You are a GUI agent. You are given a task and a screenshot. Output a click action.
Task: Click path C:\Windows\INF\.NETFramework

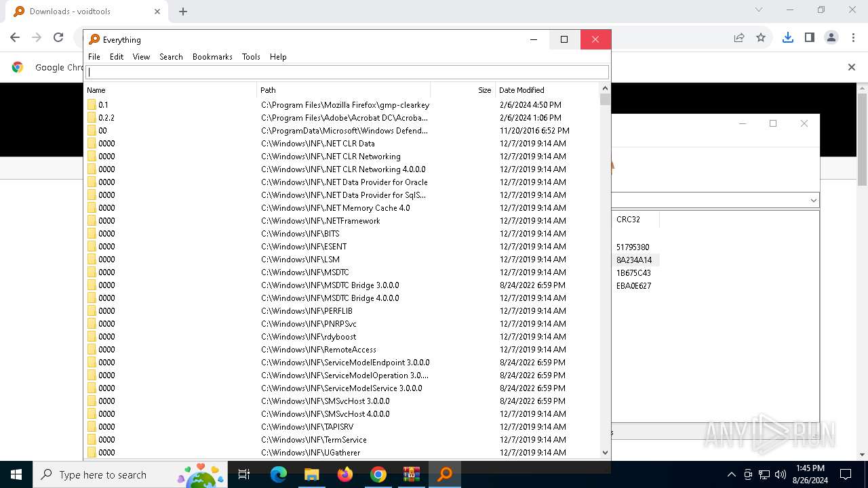(321, 221)
